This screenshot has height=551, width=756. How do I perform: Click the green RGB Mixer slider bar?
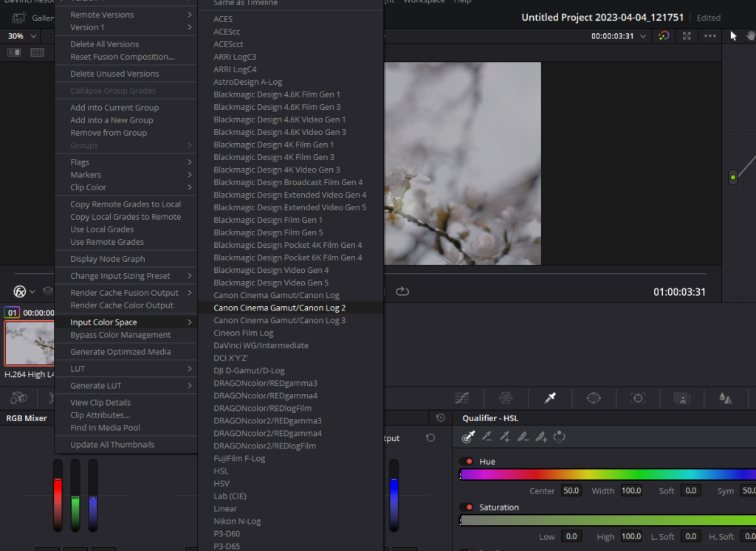pos(75,495)
